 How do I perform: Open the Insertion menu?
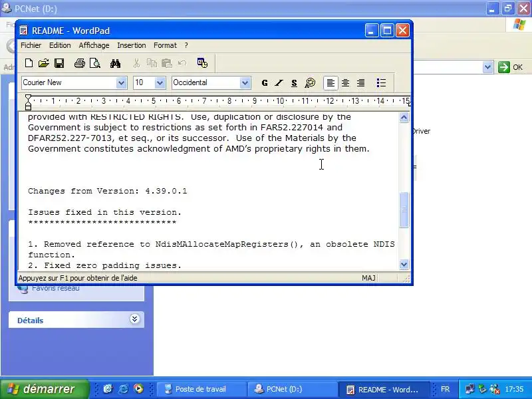tap(131, 45)
